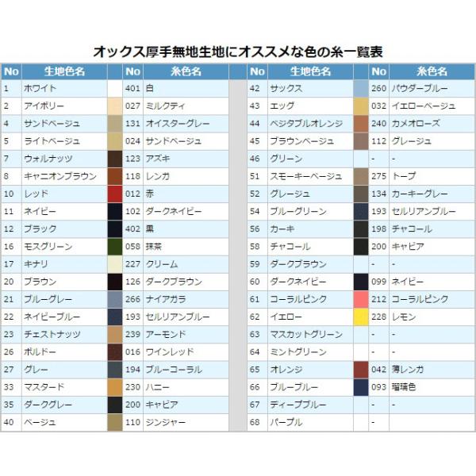Screen dimensions: 476x476
Task: Pick the dark green モスグリーン swatch
Action: pos(115,247)
